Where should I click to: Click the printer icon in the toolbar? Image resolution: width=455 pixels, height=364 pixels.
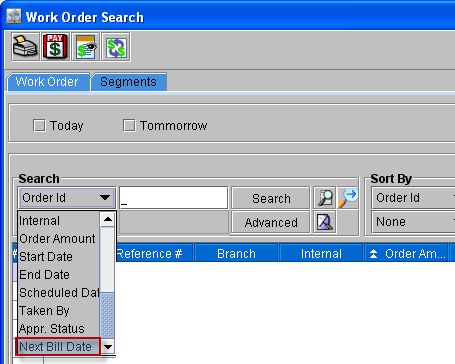pyautogui.click(x=25, y=47)
